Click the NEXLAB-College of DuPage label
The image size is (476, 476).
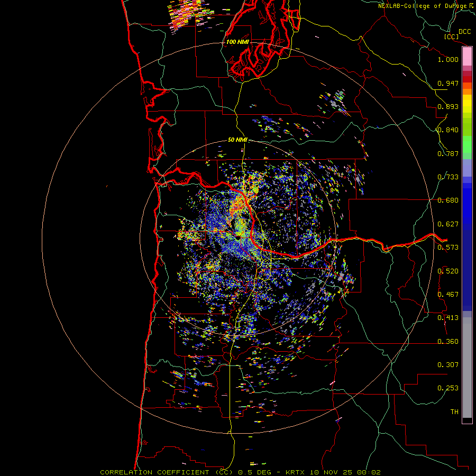423,6
